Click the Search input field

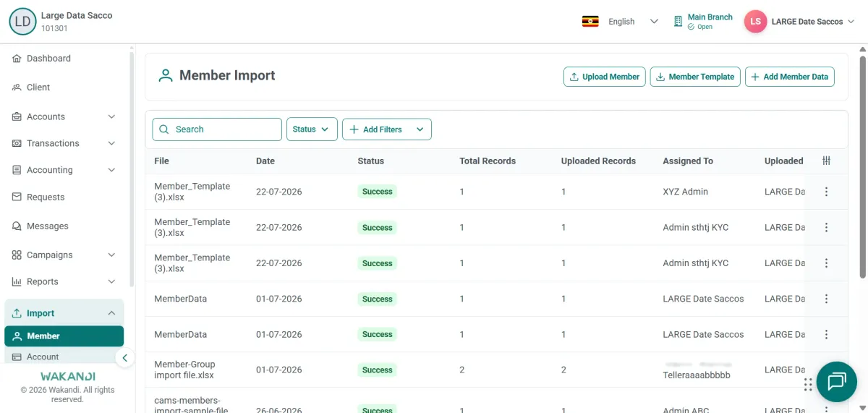(x=217, y=129)
